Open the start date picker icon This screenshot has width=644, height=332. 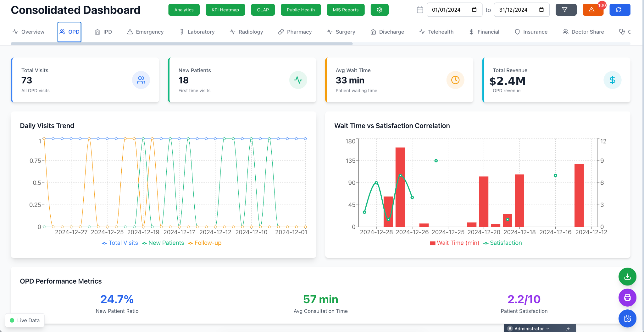[x=474, y=10]
